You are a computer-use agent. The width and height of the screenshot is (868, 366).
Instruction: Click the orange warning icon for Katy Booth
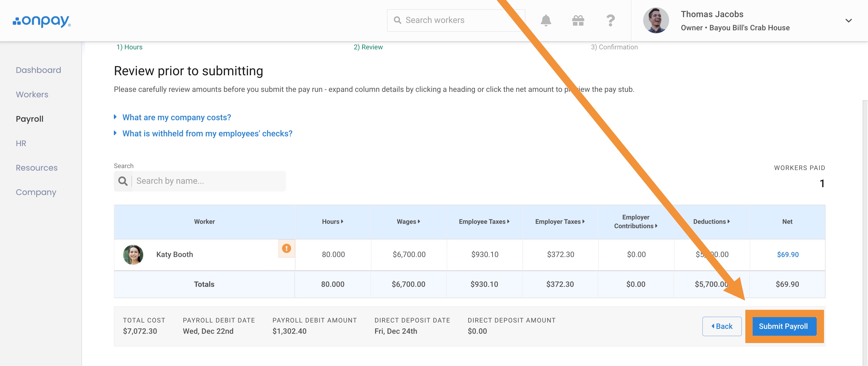tap(286, 248)
